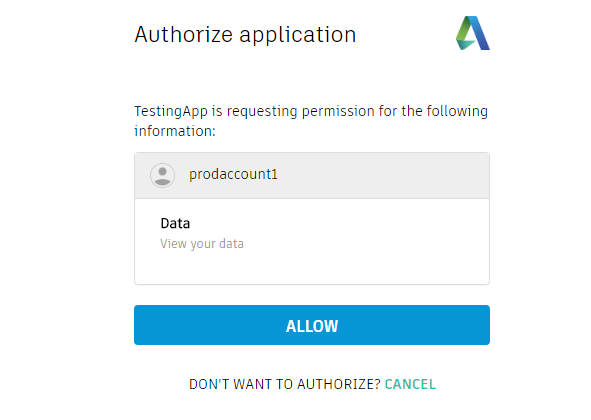The image size is (591, 420).
Task: Click the word 'Authorize' in the title
Action: click(184, 35)
